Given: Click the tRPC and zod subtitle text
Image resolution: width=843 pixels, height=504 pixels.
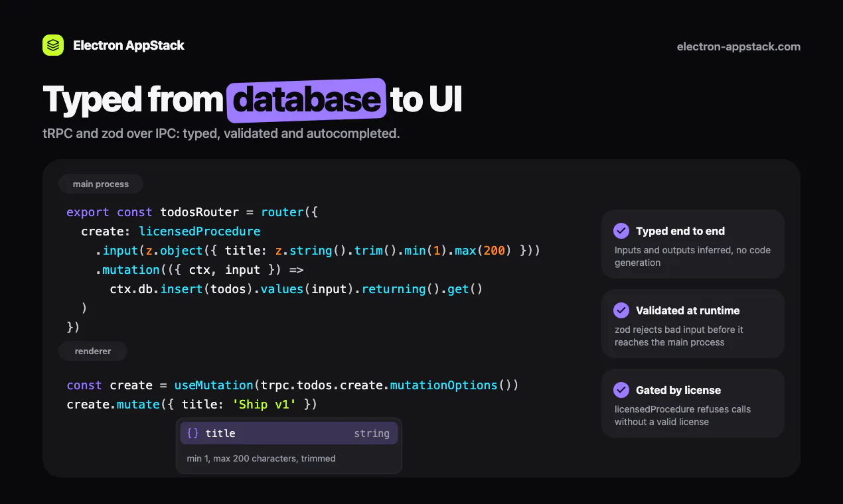Looking at the screenshot, I should [221, 133].
